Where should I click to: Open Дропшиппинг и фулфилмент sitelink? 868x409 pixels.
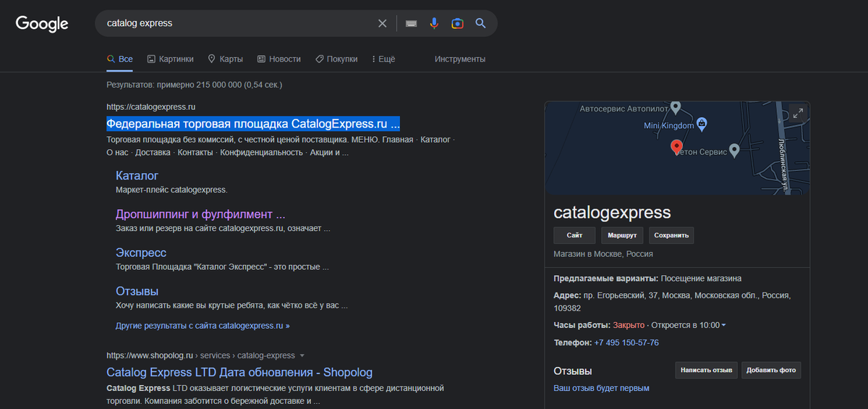point(200,214)
